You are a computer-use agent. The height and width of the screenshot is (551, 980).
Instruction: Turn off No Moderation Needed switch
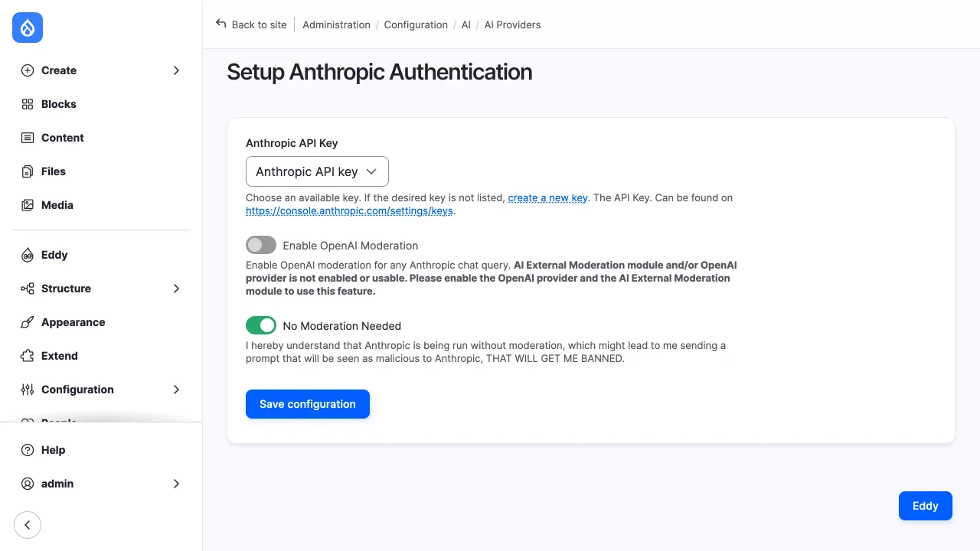pyautogui.click(x=261, y=325)
